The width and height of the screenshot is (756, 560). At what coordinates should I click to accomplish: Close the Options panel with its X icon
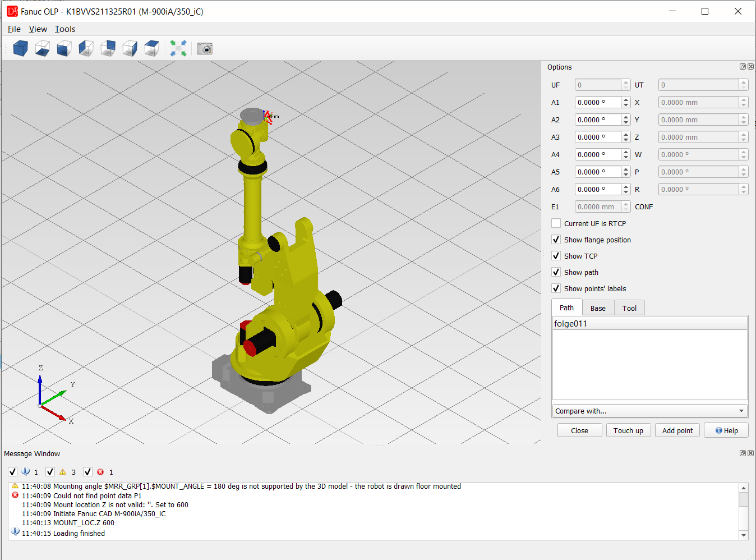tap(750, 67)
